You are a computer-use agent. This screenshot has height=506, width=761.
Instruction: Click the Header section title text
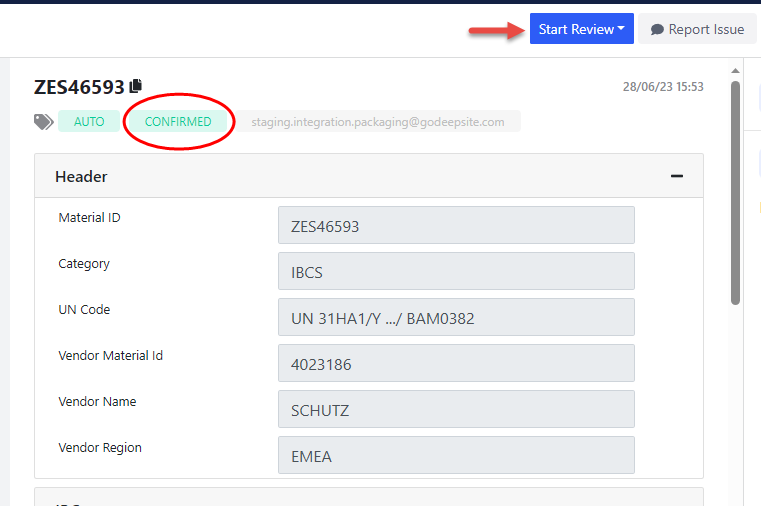tap(81, 176)
